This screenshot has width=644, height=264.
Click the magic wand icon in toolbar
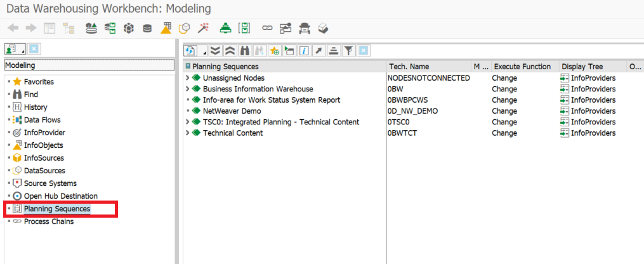pos(202,28)
